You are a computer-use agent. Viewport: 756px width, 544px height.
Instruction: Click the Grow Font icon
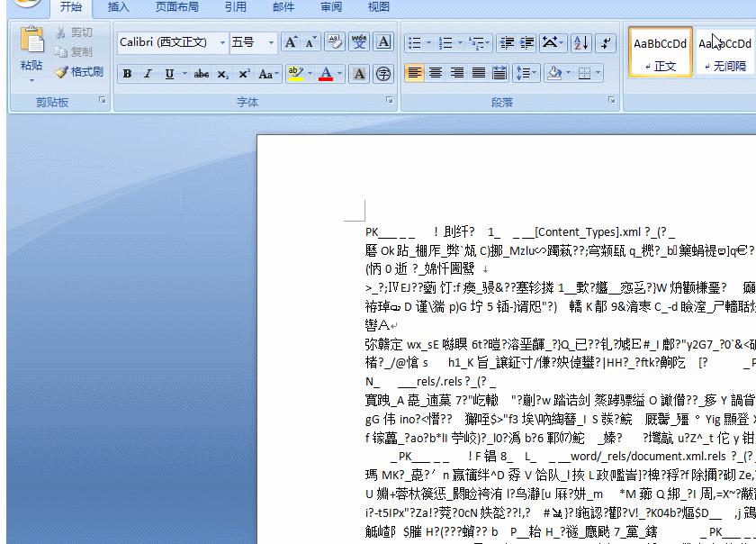(x=291, y=42)
